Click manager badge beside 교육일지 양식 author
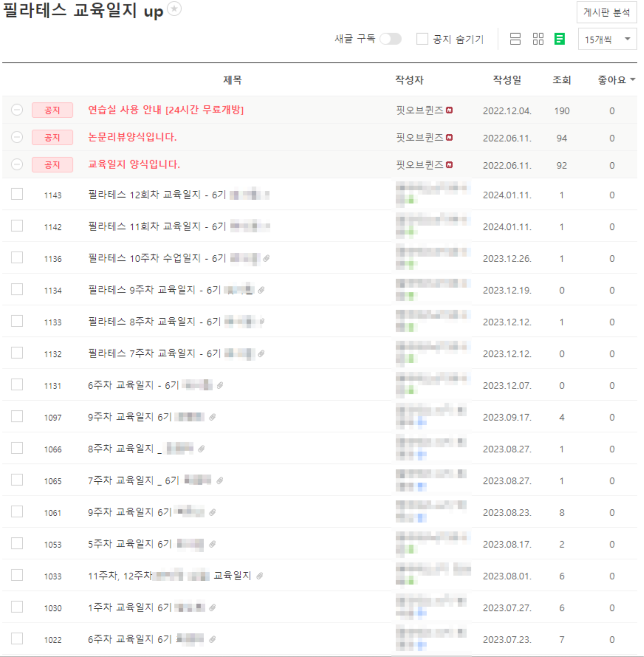 (449, 165)
